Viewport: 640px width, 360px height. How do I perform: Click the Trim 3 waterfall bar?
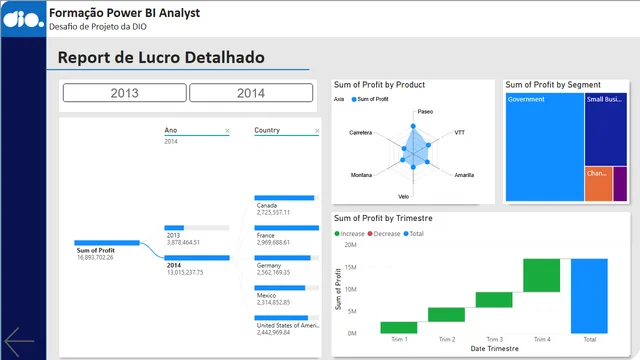coord(494,300)
